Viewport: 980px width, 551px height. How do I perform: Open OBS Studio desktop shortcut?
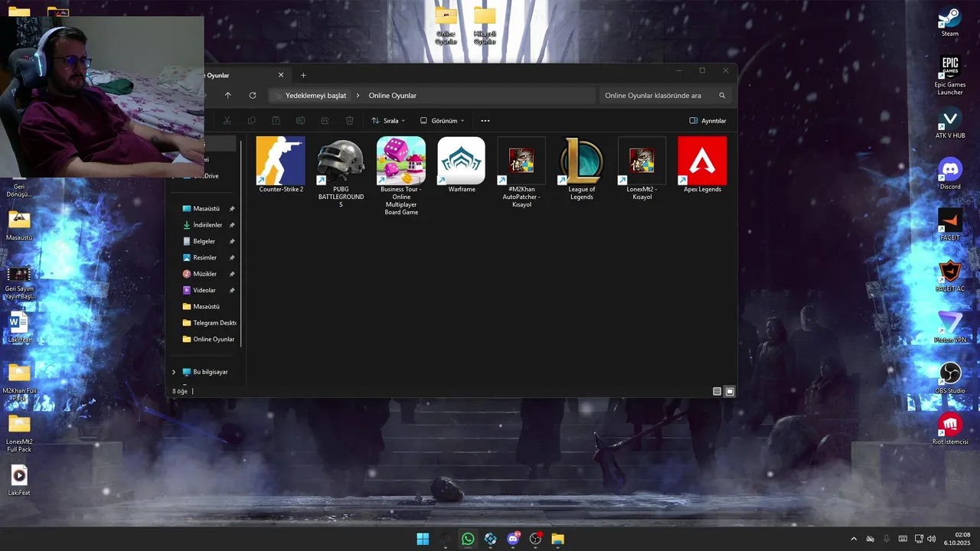[x=949, y=379]
